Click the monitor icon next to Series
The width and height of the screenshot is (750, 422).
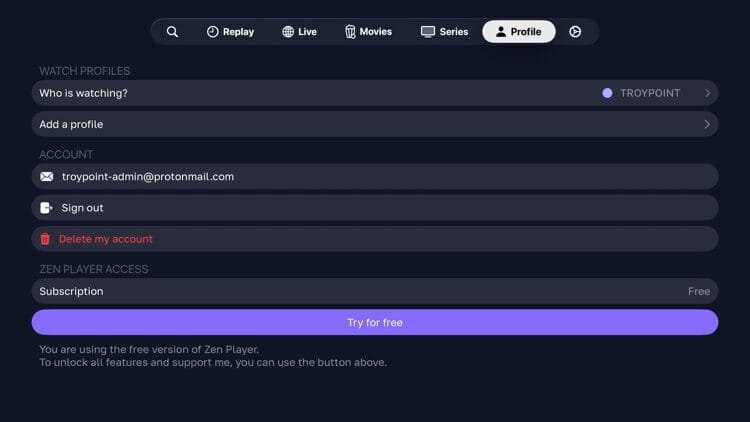tap(428, 32)
